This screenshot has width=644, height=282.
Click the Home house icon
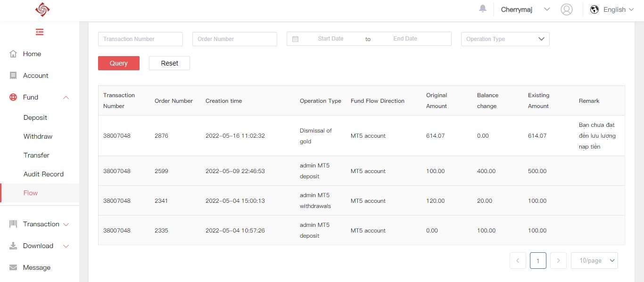click(13, 54)
